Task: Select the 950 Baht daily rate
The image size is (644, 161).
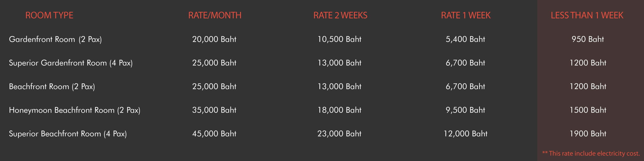Action: click(588, 39)
